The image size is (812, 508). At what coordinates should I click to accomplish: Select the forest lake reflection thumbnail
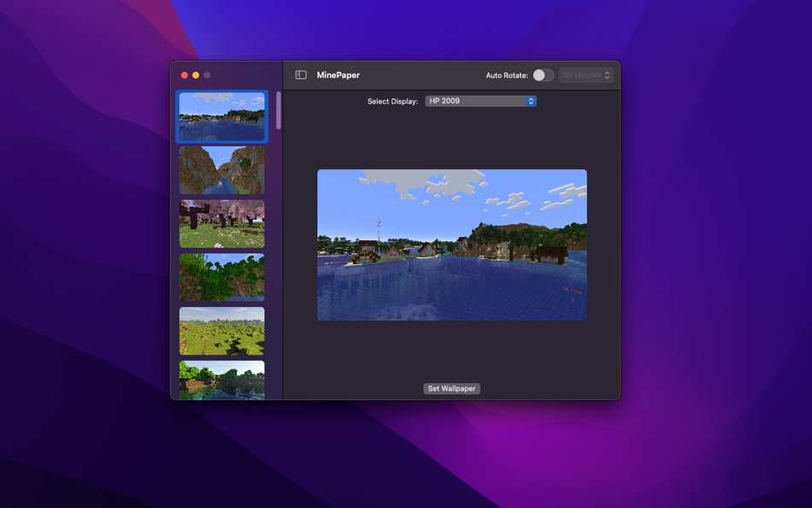pyautogui.click(x=221, y=380)
